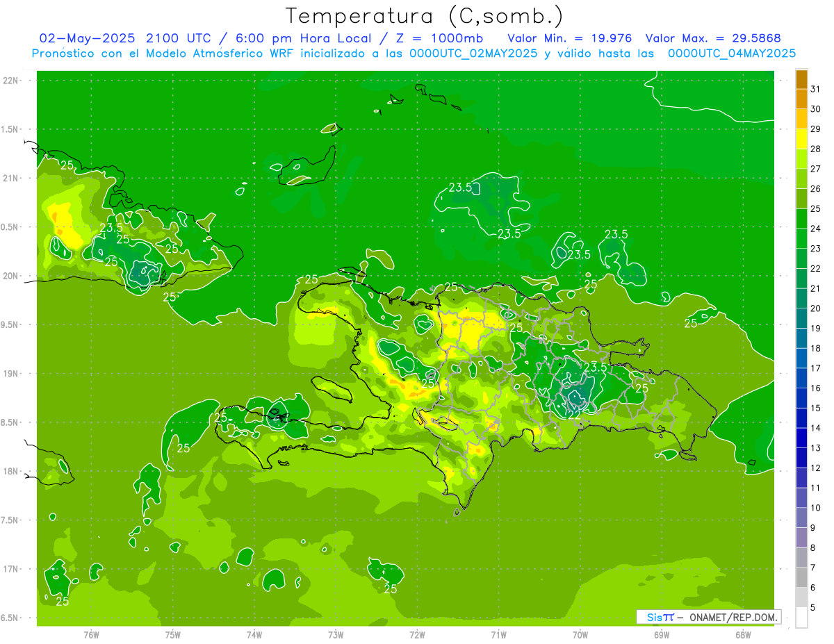
Task: Click the "16" color scale label
Action: (816, 388)
